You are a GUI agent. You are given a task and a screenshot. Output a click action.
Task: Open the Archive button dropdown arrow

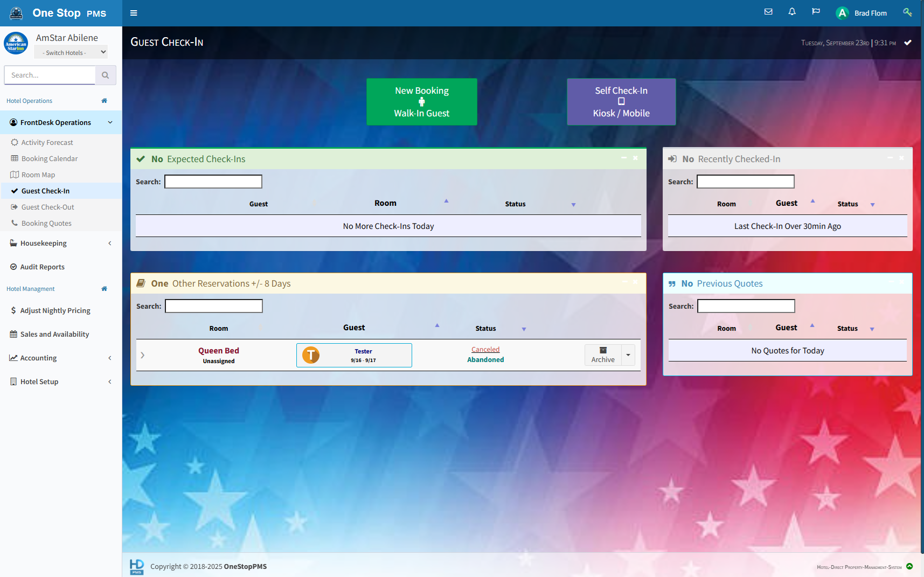click(x=628, y=355)
